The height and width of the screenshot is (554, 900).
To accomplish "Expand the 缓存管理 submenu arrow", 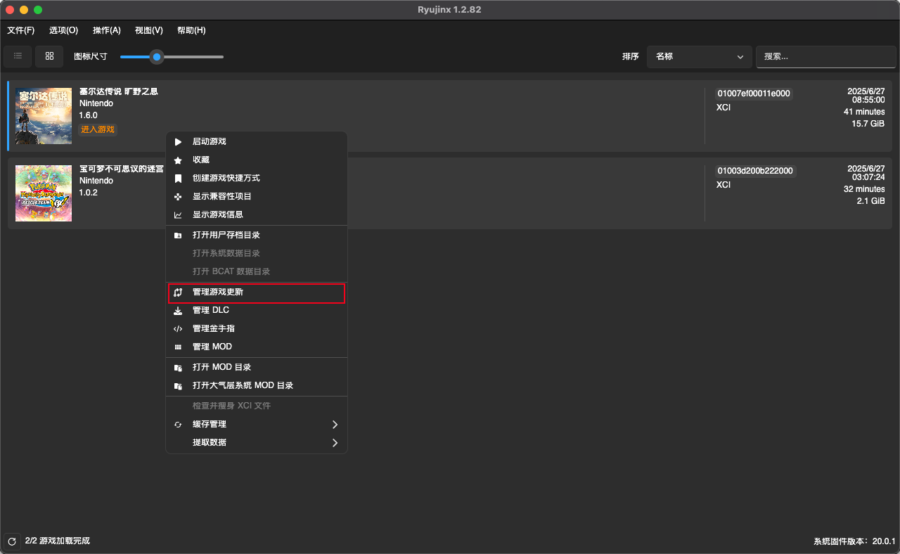I will pyautogui.click(x=335, y=425).
